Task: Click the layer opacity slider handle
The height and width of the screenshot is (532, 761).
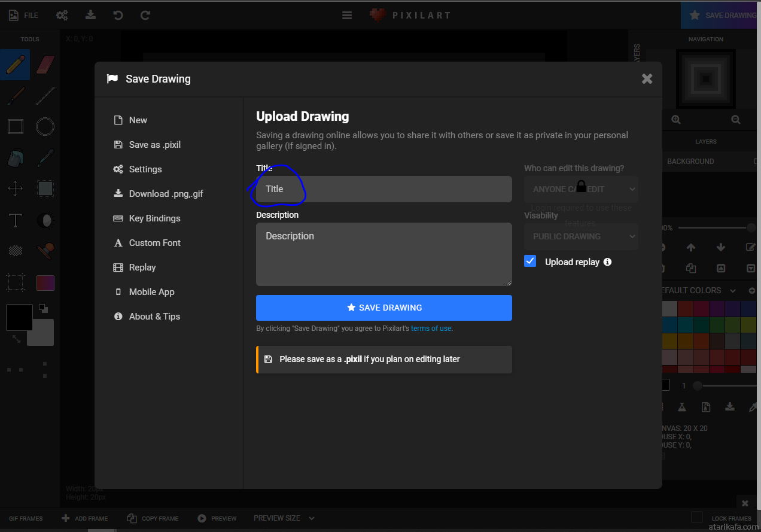Action: pyautogui.click(x=751, y=227)
